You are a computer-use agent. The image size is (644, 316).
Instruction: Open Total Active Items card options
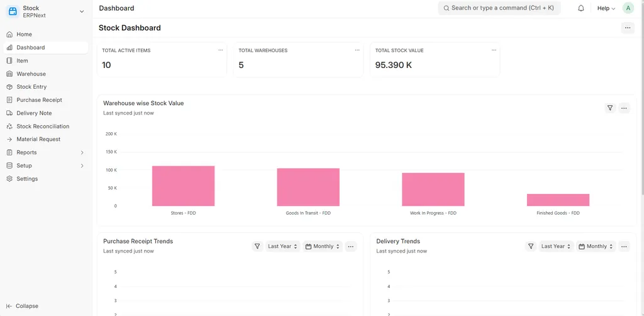(x=220, y=50)
